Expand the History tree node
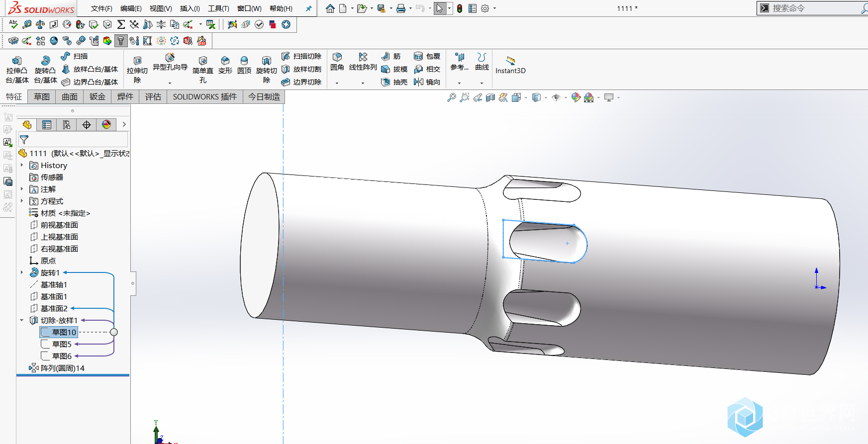This screenshot has width=868, height=444. pyautogui.click(x=22, y=165)
